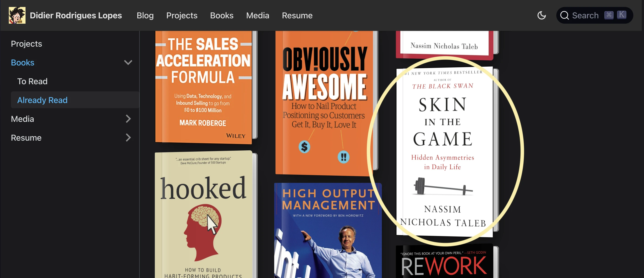Expand the Media sidebar section arrow

tap(128, 119)
